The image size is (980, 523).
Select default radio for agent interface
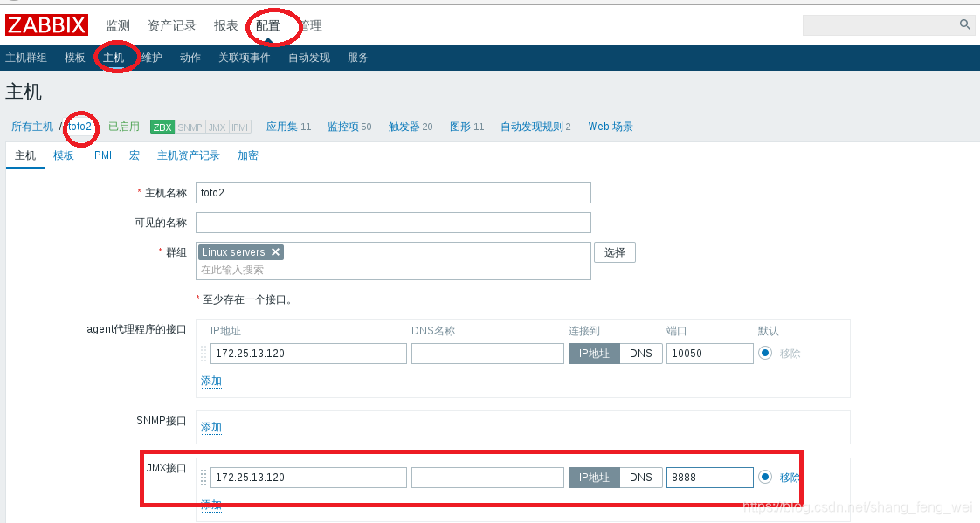765,353
